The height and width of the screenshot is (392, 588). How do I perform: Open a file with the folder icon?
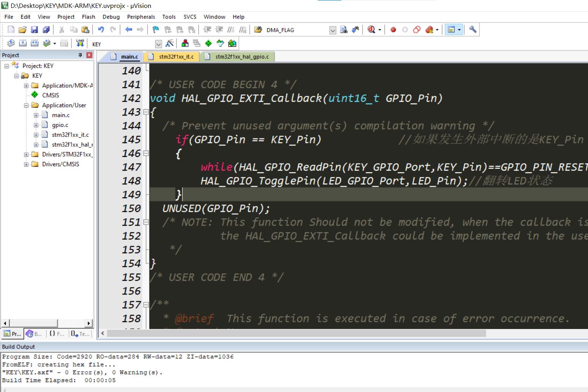pos(22,30)
